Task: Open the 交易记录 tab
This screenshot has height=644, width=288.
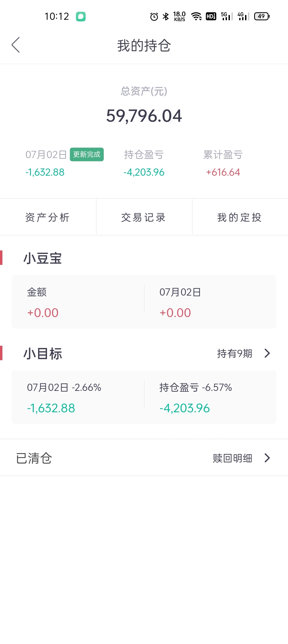Action: (x=144, y=217)
